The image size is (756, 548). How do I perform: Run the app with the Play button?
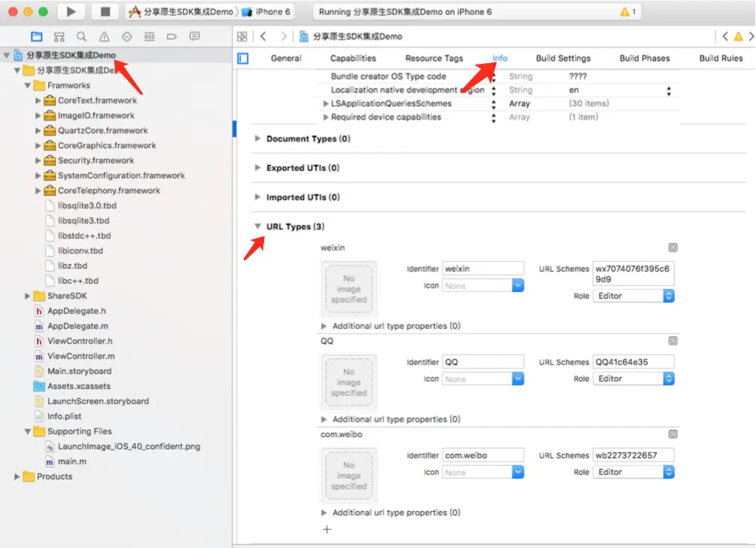[71, 11]
